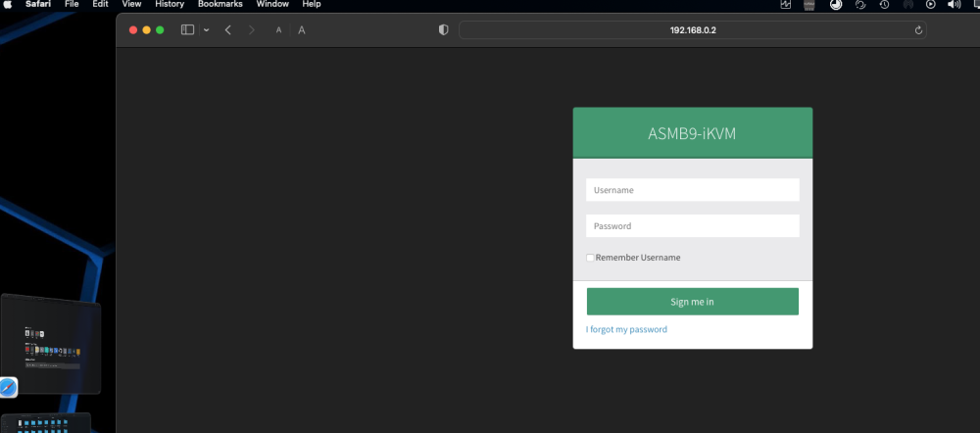Open the File menu

(x=72, y=4)
